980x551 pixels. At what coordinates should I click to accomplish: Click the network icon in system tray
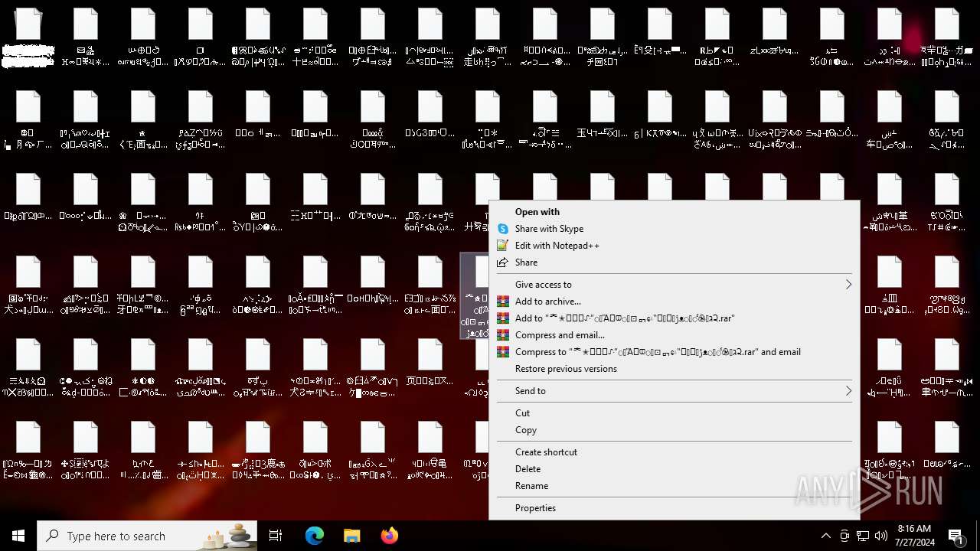tap(863, 536)
